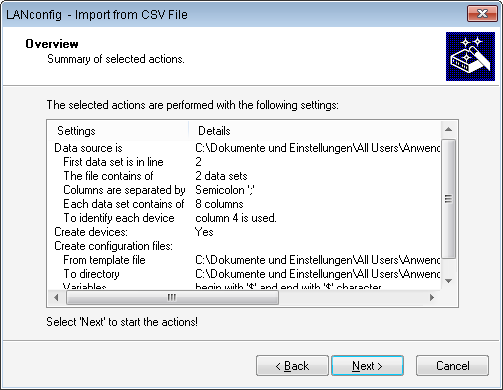Click the Next button to start actions
The width and height of the screenshot is (503, 390).
coord(367,366)
